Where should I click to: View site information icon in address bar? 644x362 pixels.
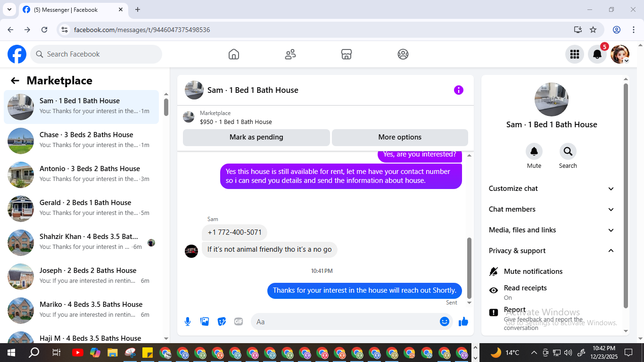(65, 30)
